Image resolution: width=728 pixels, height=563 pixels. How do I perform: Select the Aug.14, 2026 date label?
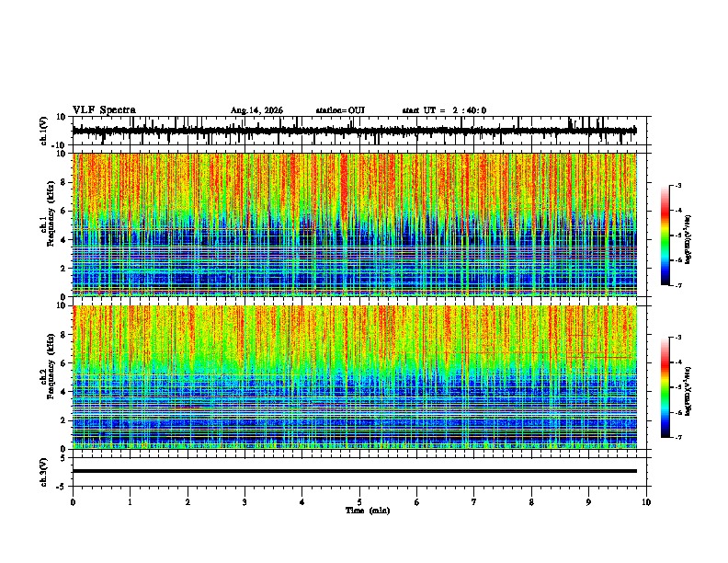(256, 110)
